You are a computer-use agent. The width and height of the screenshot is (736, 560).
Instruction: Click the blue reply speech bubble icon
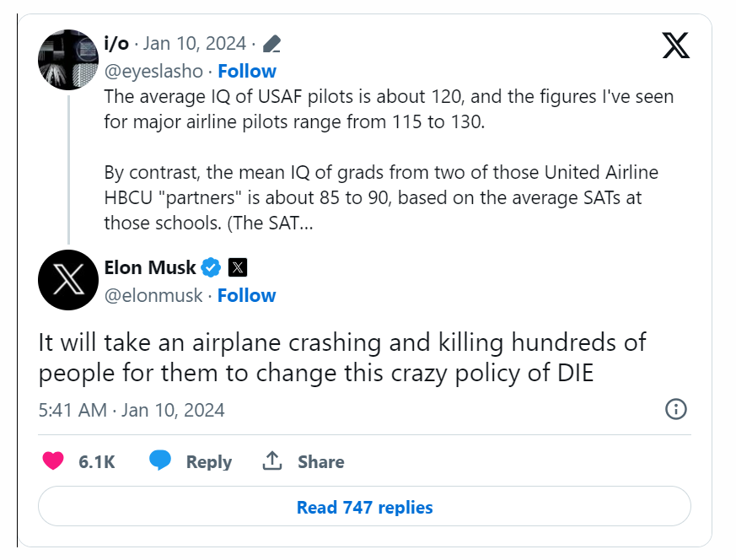160,460
